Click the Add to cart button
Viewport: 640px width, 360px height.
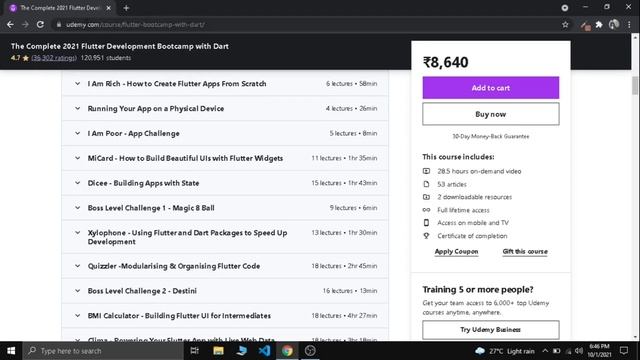point(491,88)
